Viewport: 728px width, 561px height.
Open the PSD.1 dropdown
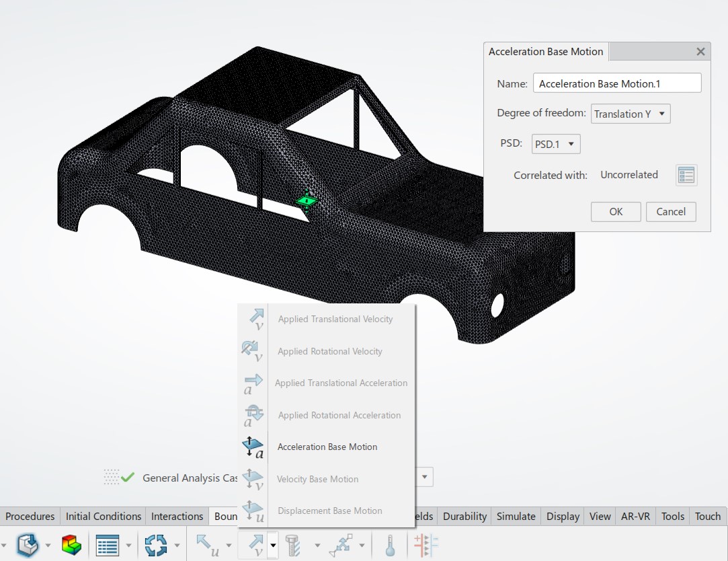tap(555, 143)
